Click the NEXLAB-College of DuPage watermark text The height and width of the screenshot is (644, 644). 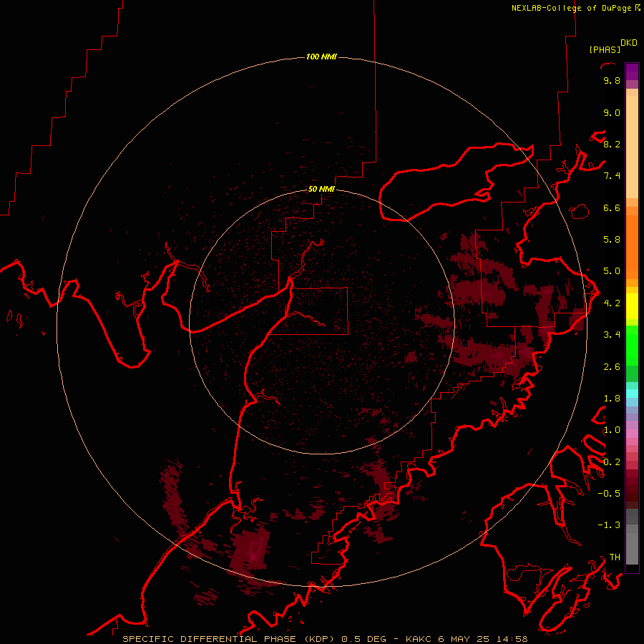[x=571, y=8]
